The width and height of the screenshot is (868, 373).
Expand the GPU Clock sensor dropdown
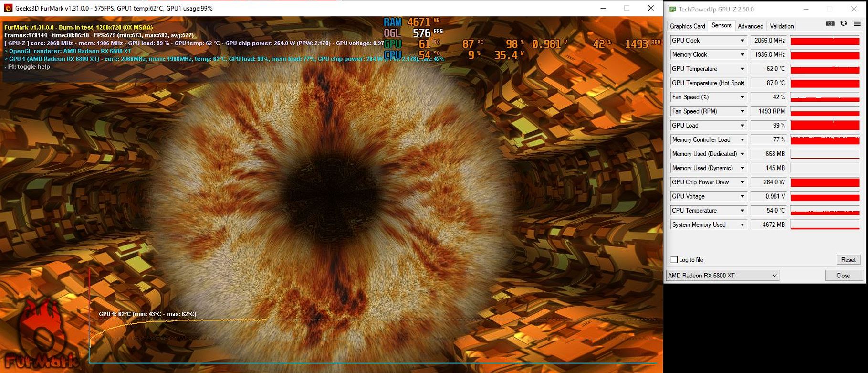(x=742, y=41)
